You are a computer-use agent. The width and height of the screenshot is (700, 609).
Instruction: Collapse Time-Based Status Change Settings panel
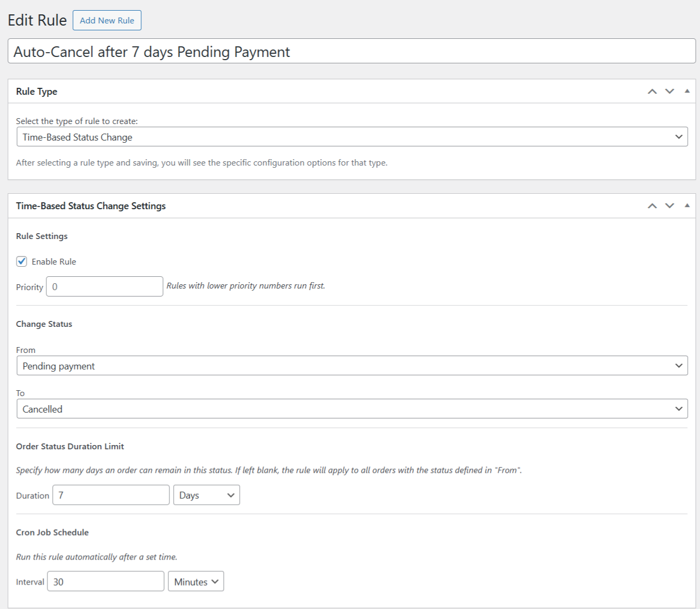(x=687, y=206)
